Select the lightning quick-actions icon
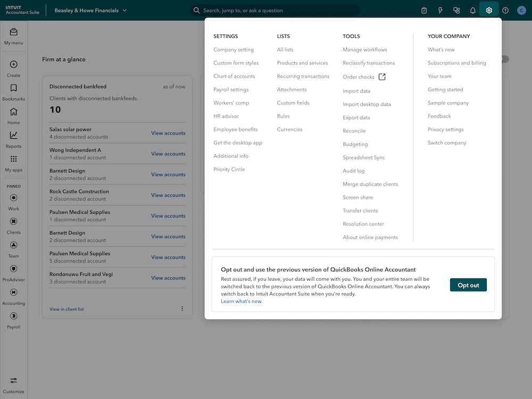 (439, 10)
